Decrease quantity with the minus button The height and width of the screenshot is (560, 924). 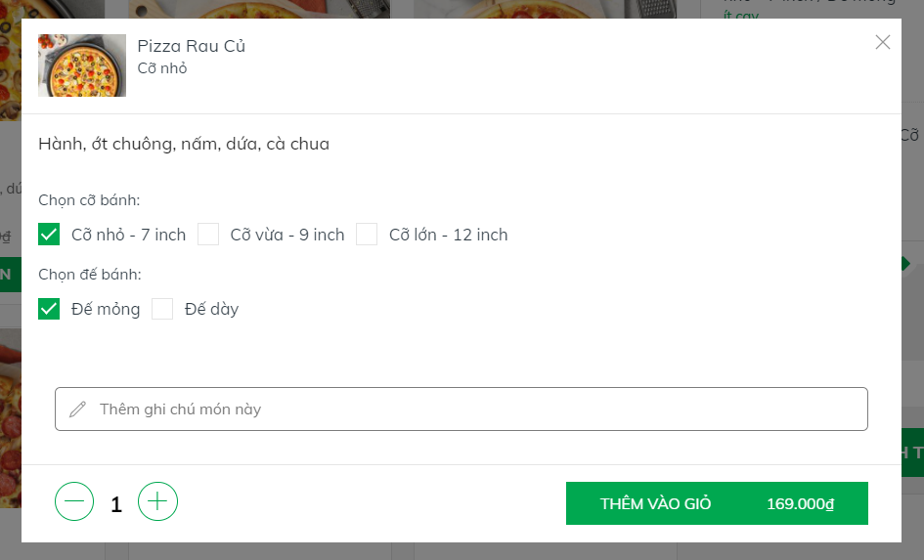[74, 502]
